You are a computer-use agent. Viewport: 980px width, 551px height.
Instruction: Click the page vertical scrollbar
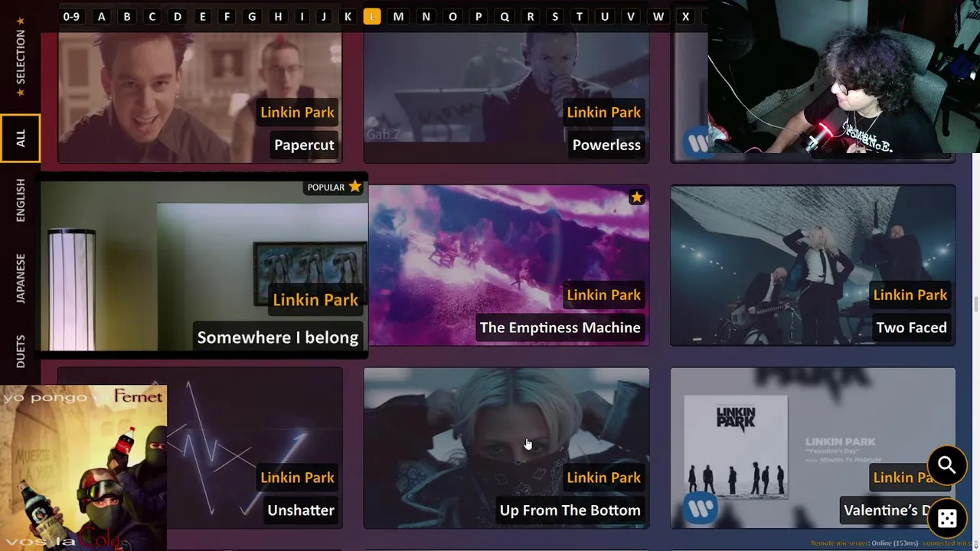click(x=976, y=304)
